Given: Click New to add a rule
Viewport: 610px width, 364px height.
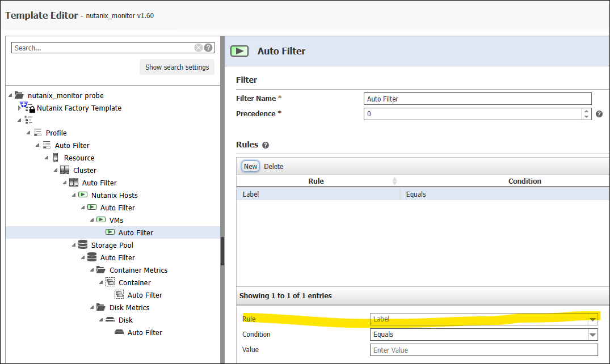Looking at the screenshot, I should point(251,167).
